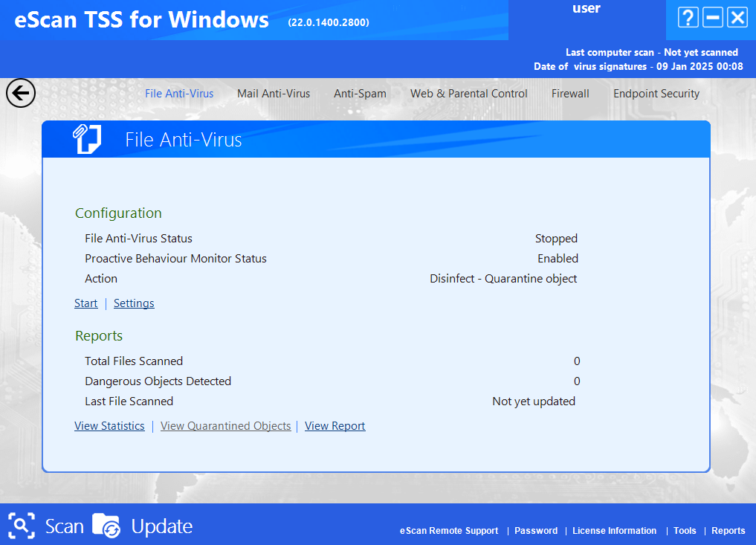Open File Anti-Virus Settings link
Screen dimensions: 756x545
tap(134, 303)
